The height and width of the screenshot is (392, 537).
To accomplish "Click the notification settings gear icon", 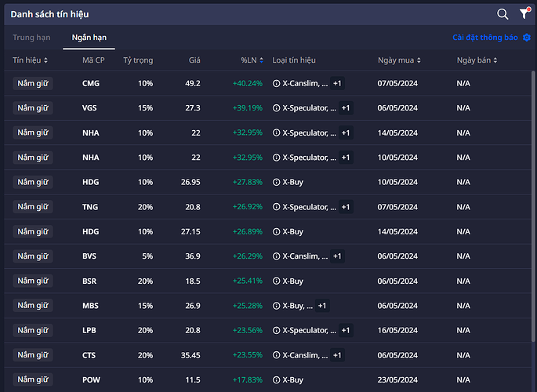I will pyautogui.click(x=526, y=38).
